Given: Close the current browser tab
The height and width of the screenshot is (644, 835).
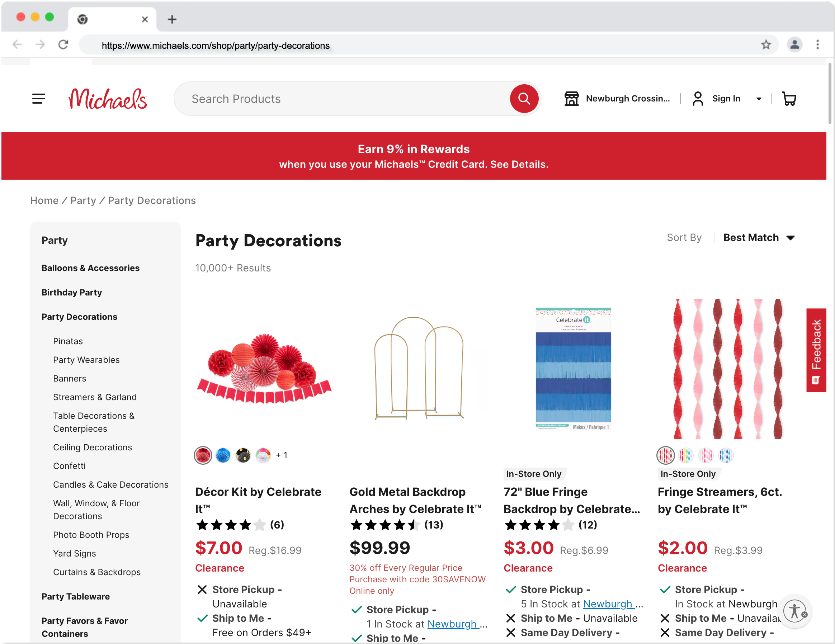Looking at the screenshot, I should [145, 19].
